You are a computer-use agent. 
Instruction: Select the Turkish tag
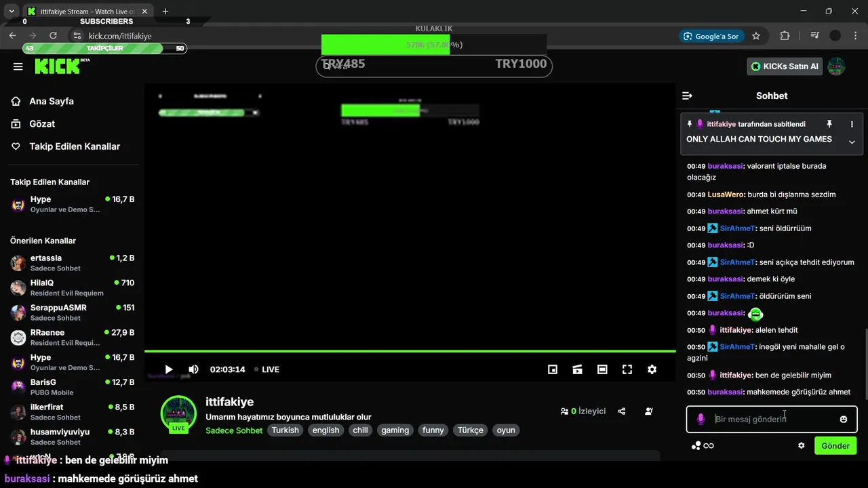pos(285,430)
